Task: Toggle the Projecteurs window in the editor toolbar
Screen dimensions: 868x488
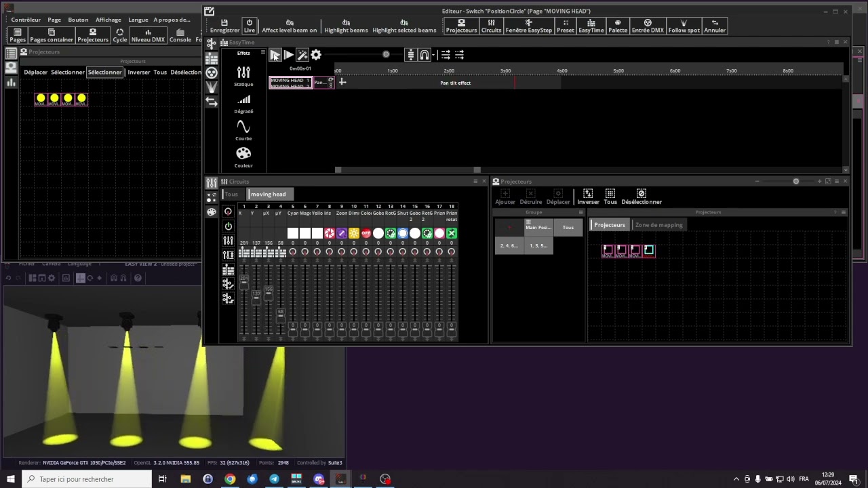Action: pyautogui.click(x=461, y=26)
